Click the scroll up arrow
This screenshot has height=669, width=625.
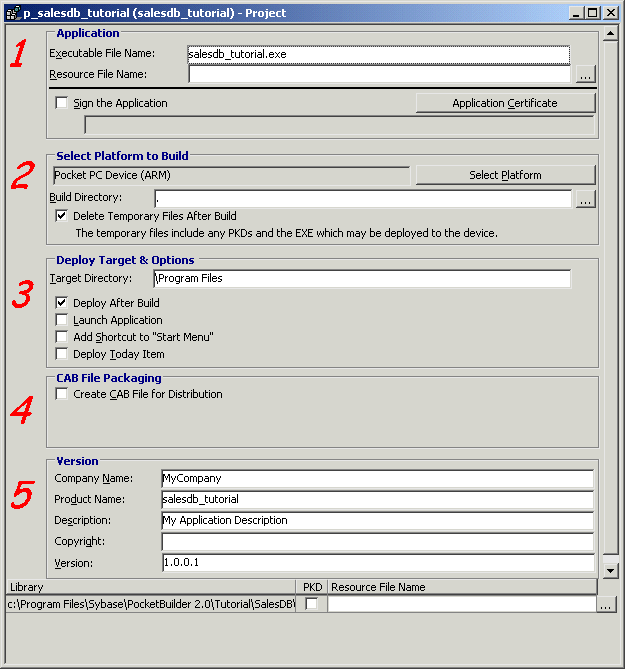[x=611, y=33]
